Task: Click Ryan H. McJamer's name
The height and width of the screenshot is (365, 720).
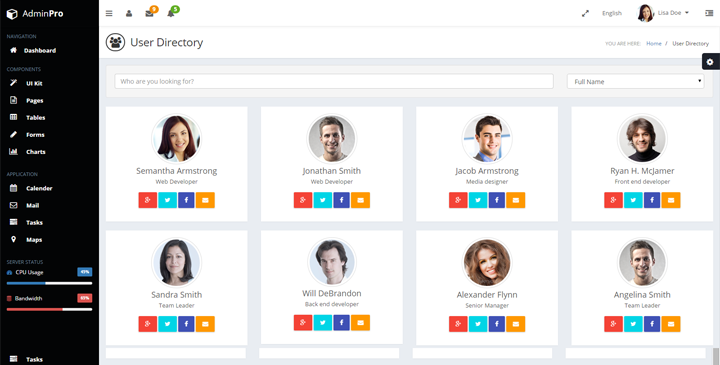Action: click(x=642, y=171)
